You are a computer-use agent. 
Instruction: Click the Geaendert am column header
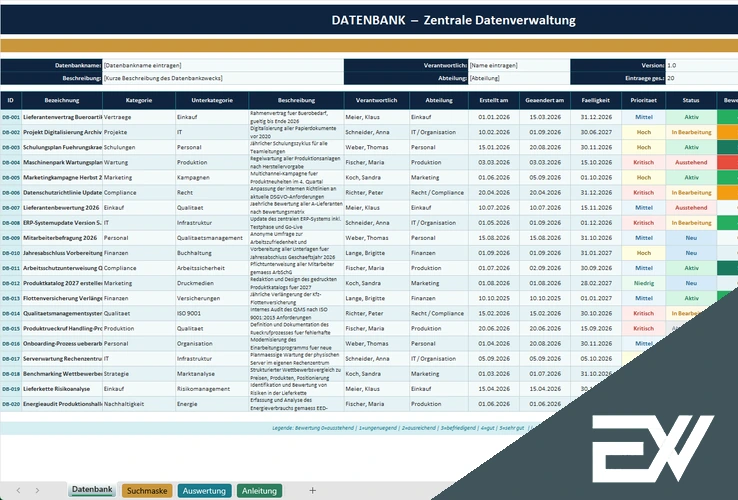(x=545, y=100)
